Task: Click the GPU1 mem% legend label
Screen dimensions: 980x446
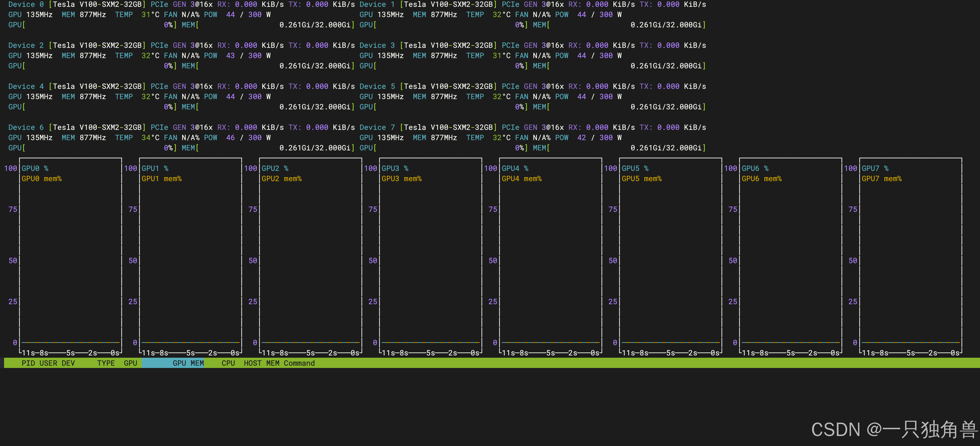Action: pyautogui.click(x=161, y=179)
